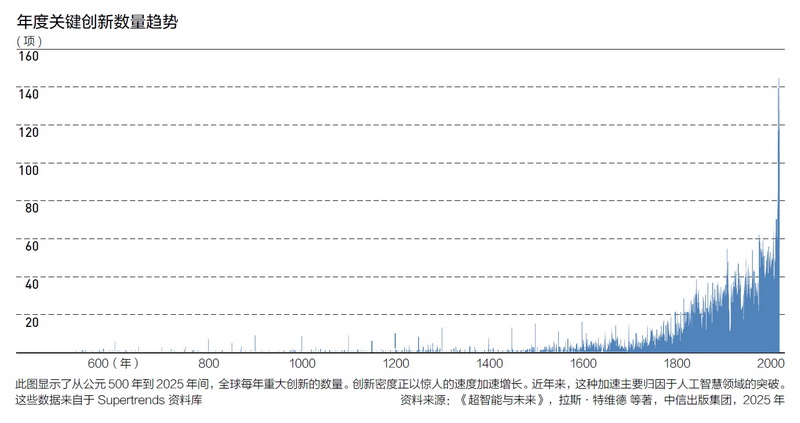Click the y-axis value 60

tap(32, 246)
